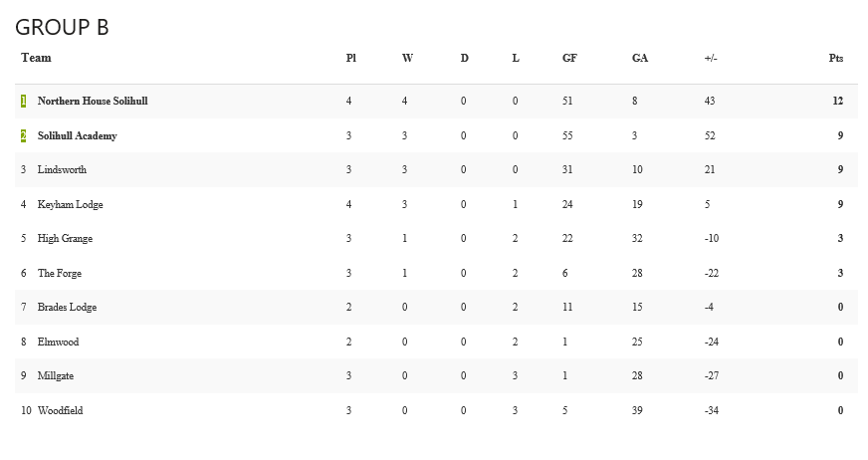This screenshot has width=868, height=460.
Task: Click the Pl played column header
Action: [351, 58]
